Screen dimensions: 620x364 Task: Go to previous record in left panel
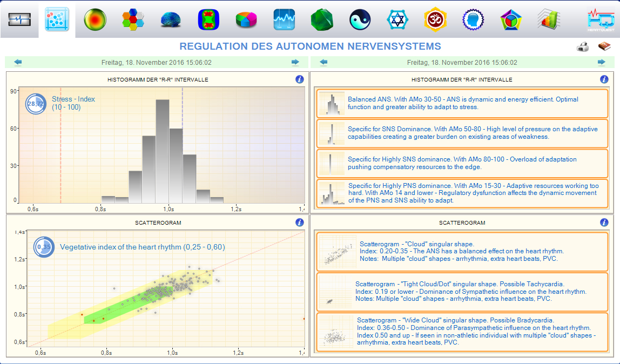coord(18,62)
